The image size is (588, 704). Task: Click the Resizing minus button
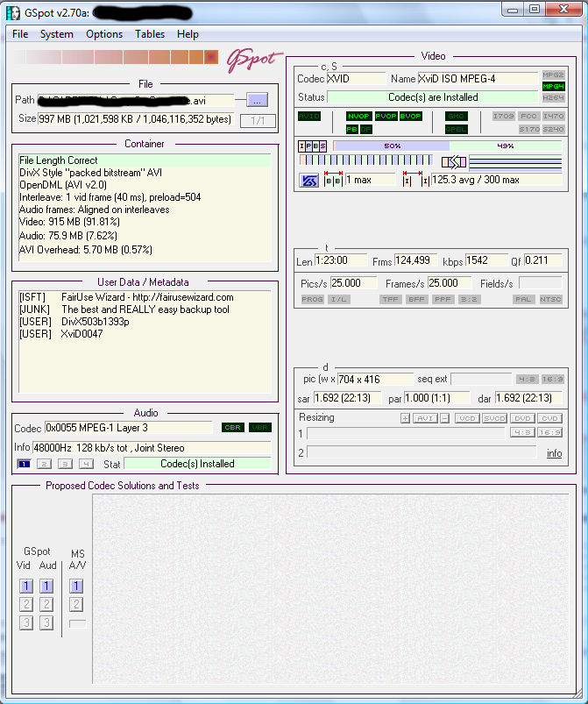click(x=444, y=418)
